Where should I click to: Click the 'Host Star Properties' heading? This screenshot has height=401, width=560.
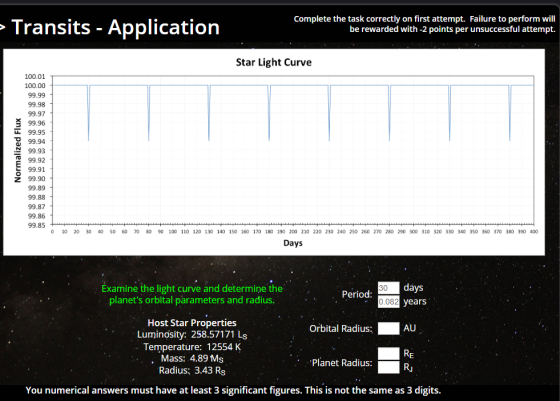click(x=192, y=323)
